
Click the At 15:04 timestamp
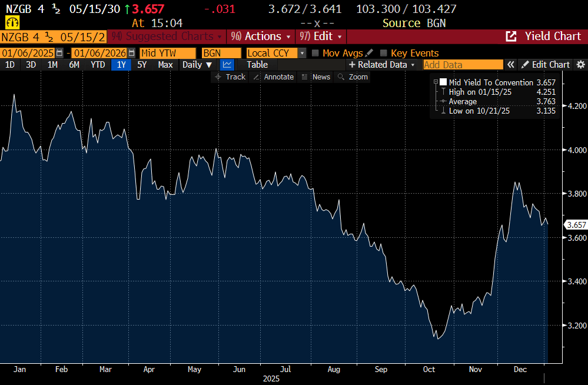point(157,23)
